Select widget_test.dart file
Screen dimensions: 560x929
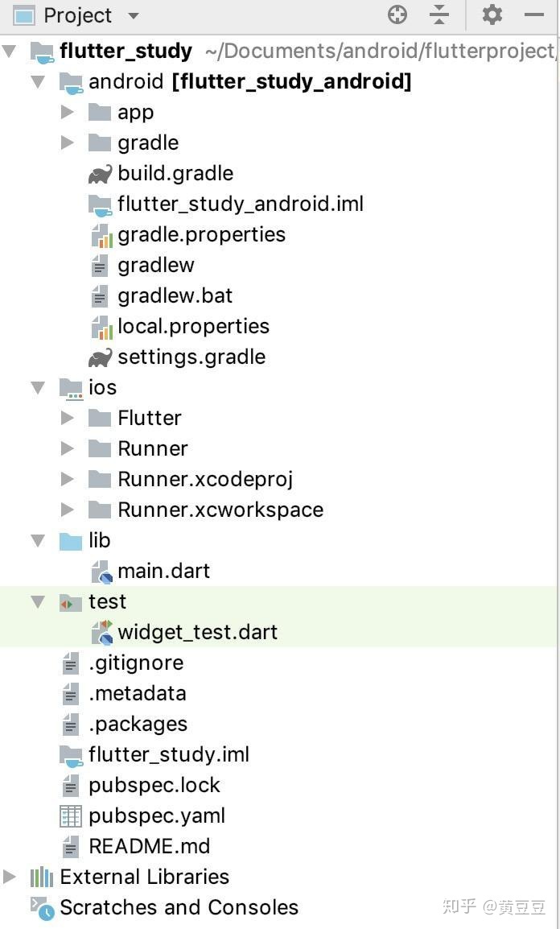[x=197, y=633]
